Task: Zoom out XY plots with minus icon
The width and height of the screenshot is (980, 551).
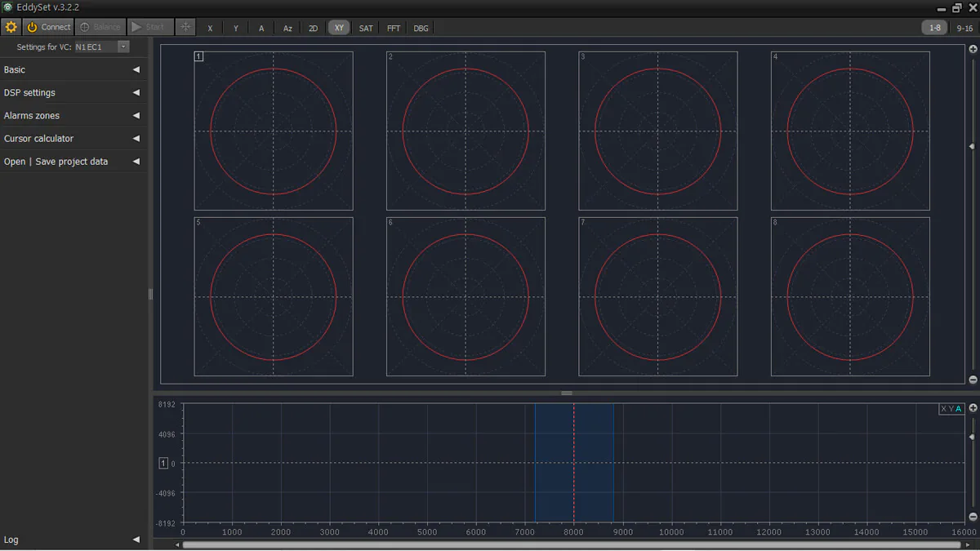Action: click(x=973, y=380)
